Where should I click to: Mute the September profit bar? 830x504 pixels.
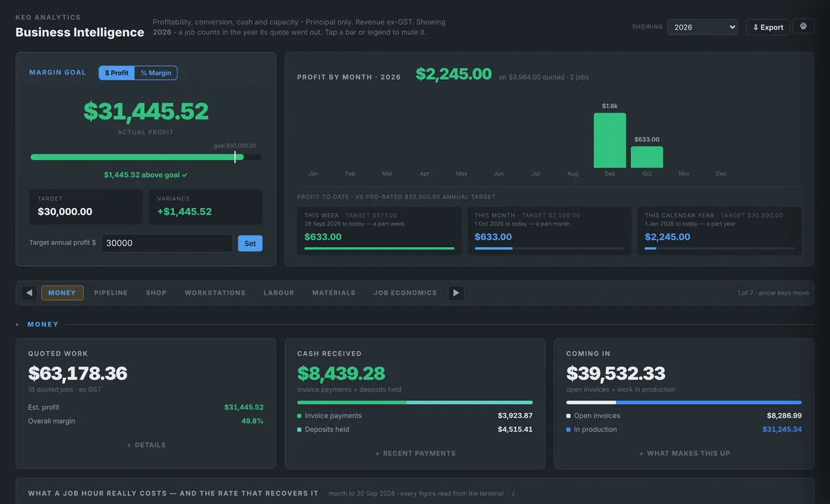coord(610,141)
